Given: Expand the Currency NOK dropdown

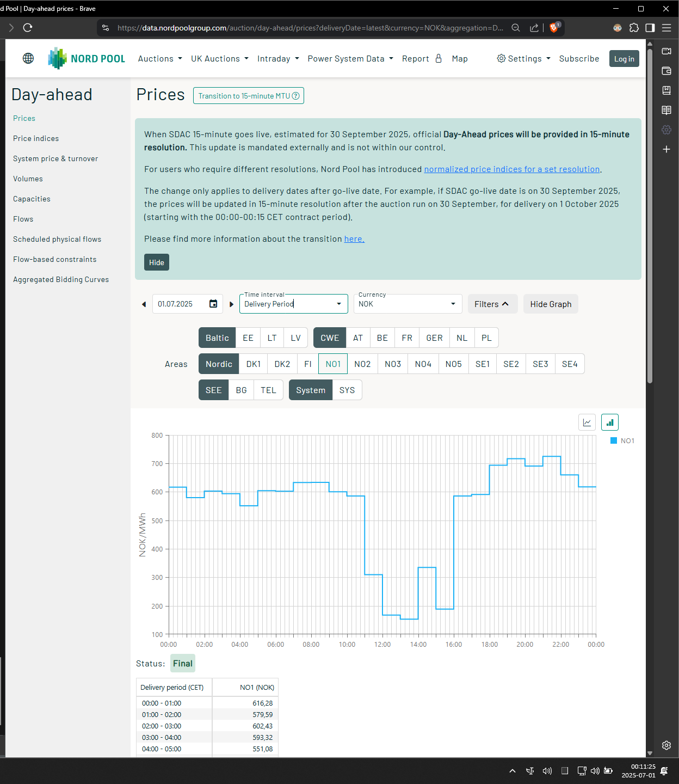Looking at the screenshot, I should click(x=408, y=304).
